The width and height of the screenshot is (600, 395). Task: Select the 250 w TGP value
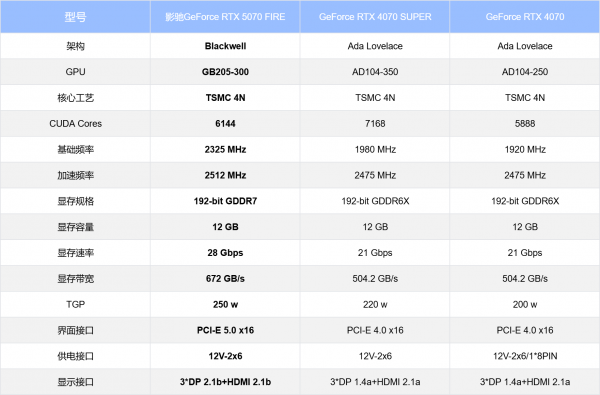click(x=225, y=304)
